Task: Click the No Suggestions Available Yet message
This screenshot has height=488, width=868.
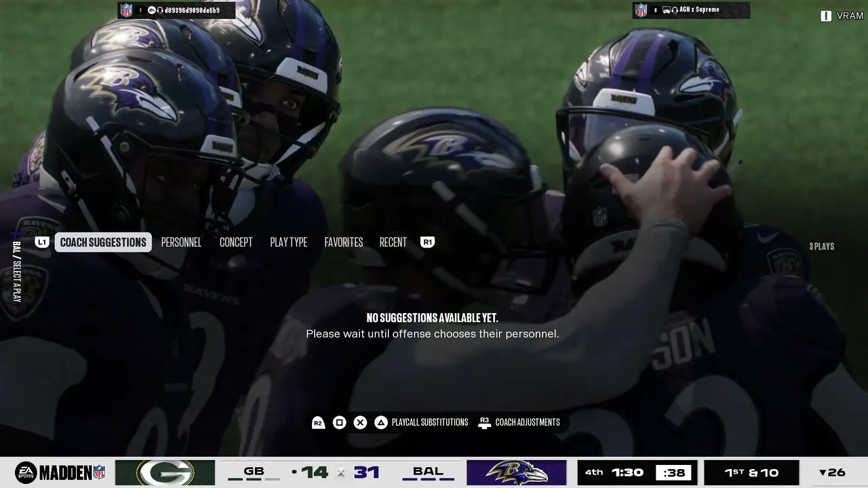Action: coord(433,318)
